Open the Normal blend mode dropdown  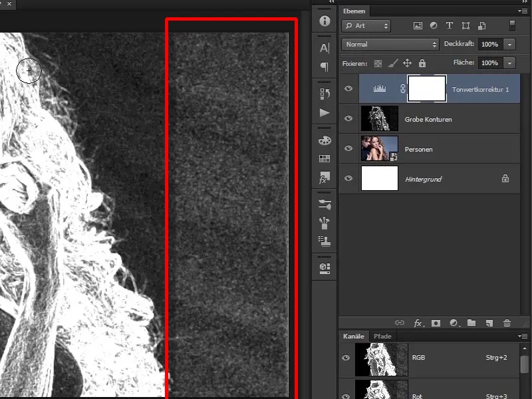click(x=390, y=45)
